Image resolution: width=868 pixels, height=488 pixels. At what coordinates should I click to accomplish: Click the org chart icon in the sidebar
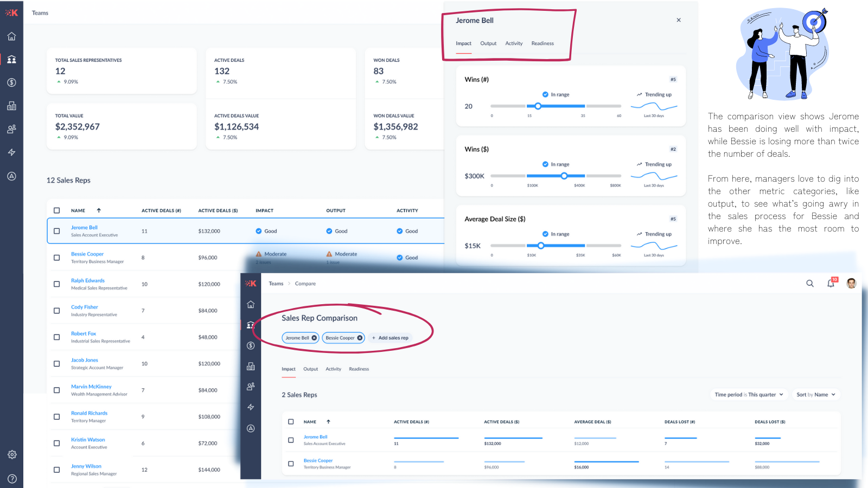12,106
